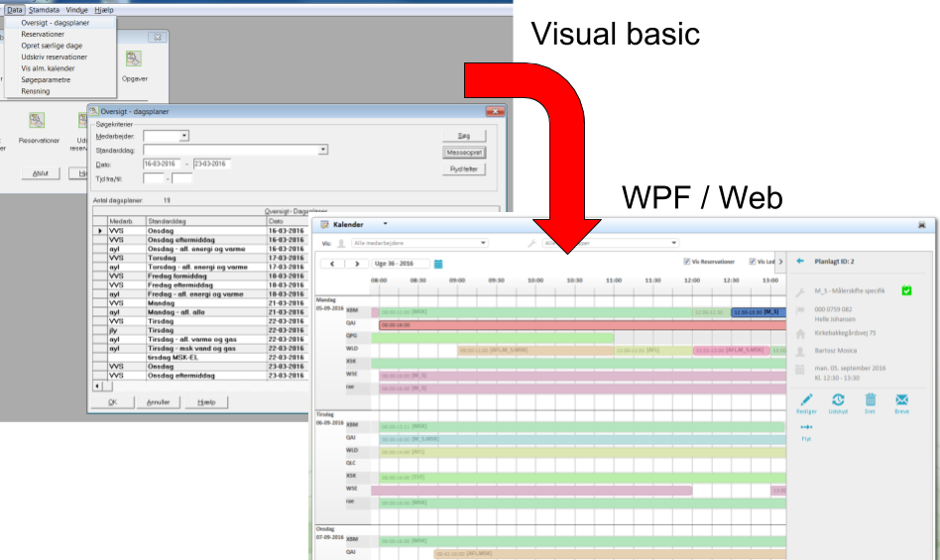Click the Dato start field 16-03-2016
Viewport: 940px width, 560px height.
click(162, 164)
